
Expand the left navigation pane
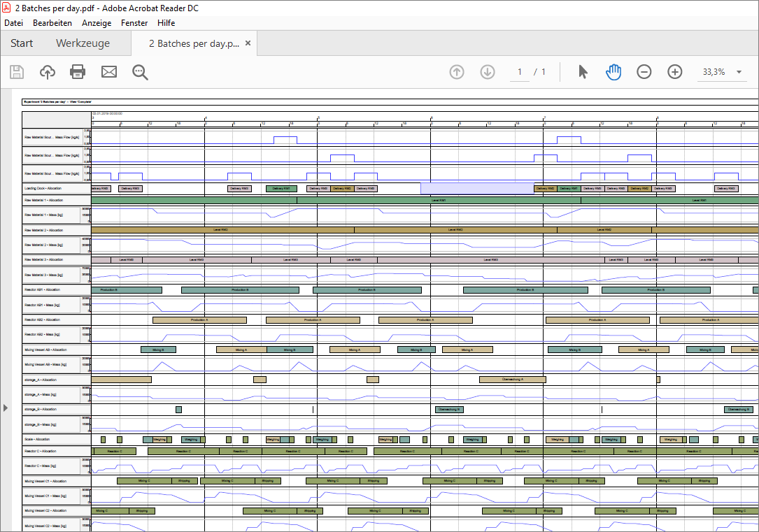[x=5, y=408]
